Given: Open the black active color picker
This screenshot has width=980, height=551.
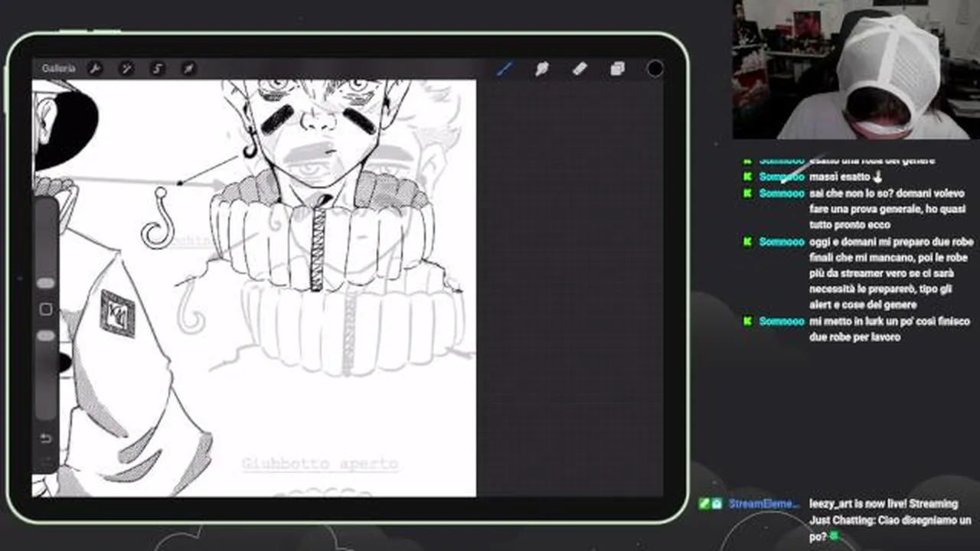Looking at the screenshot, I should click(x=655, y=69).
